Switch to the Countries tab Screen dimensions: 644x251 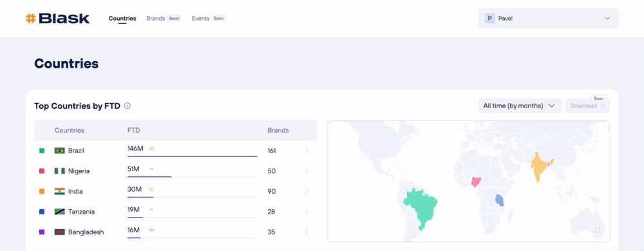122,19
